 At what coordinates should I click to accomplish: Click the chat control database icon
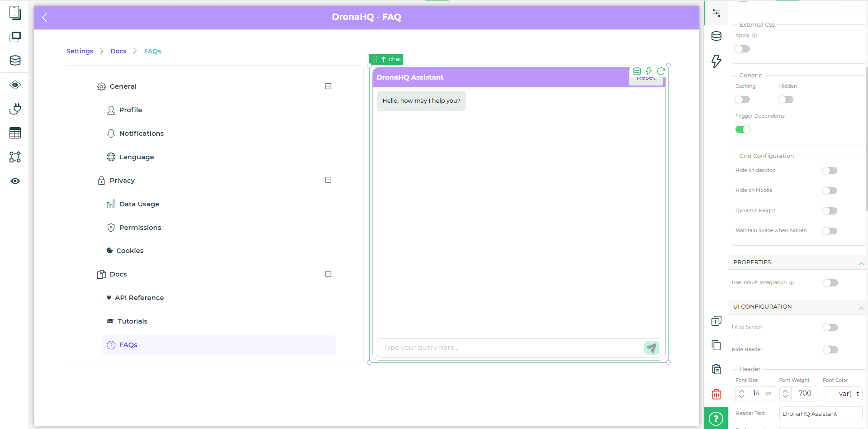tap(637, 71)
